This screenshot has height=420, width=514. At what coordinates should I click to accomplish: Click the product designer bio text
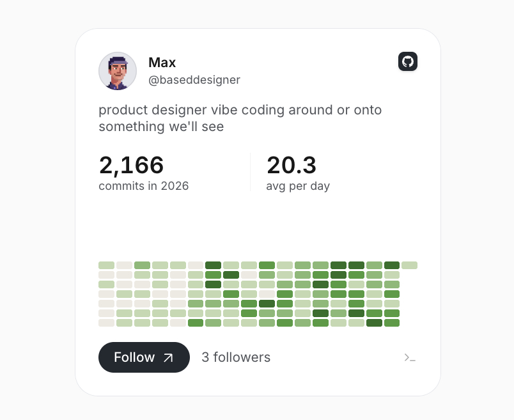click(240, 118)
